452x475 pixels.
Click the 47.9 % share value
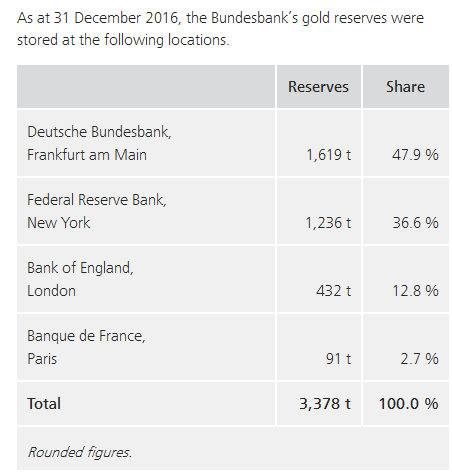click(x=415, y=155)
